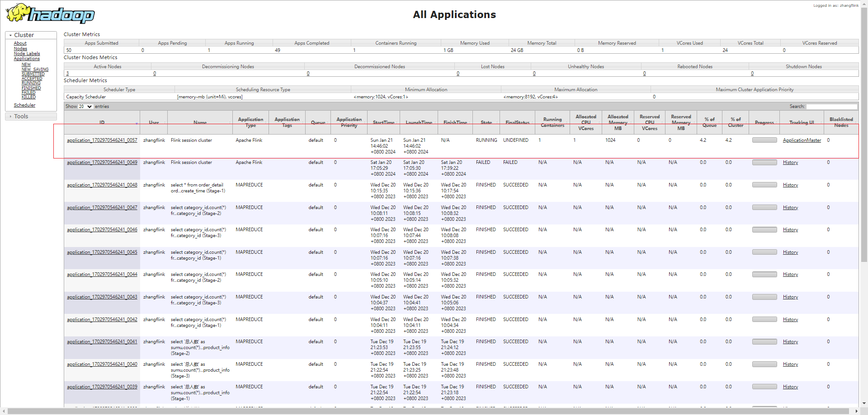The width and height of the screenshot is (868, 415).
Task: Open History for application 0045
Action: [790, 252]
